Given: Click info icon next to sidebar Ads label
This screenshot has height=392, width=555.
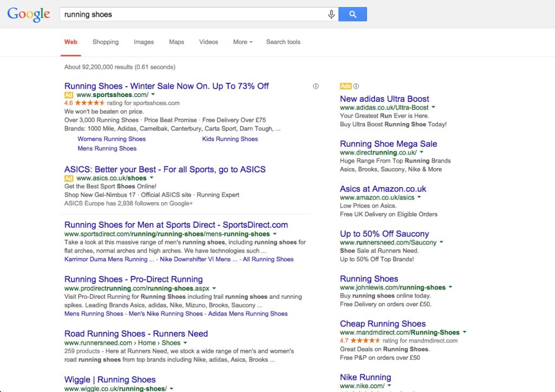Looking at the screenshot, I should pos(356,86).
